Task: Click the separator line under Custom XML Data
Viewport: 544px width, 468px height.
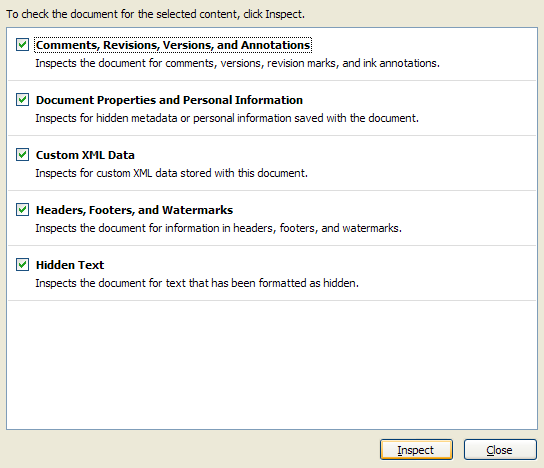Action: [x=272, y=190]
